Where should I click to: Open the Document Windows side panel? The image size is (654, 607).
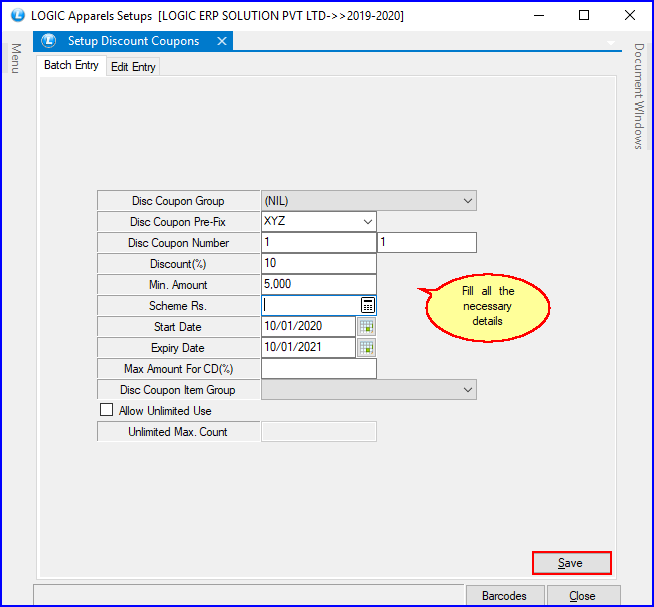639,96
